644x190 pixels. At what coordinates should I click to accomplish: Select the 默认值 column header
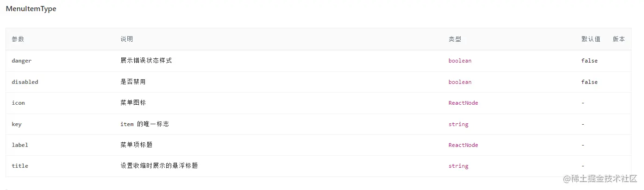(x=591, y=39)
